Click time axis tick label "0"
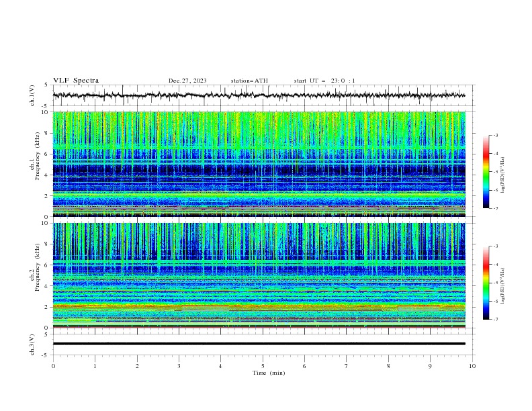The width and height of the screenshot is (532, 411). 53,366
